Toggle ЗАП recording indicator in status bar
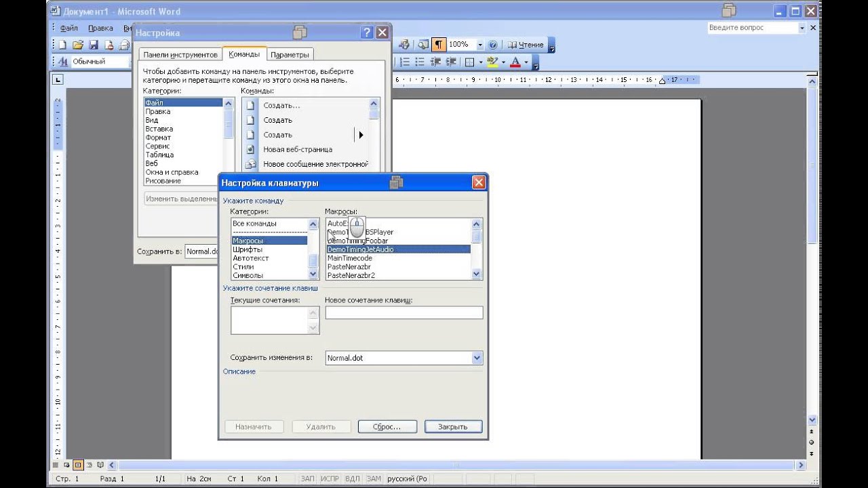This screenshot has height=488, width=868. pos(307,479)
